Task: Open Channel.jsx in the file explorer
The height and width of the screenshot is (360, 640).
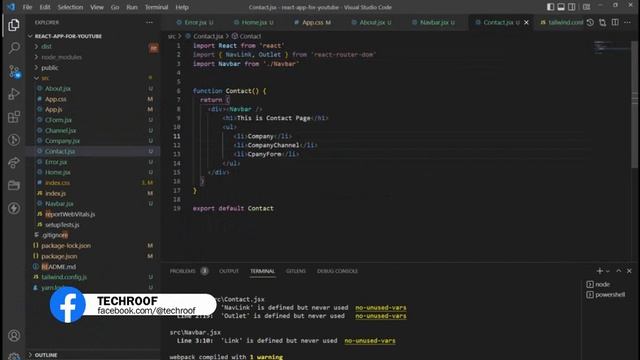Action: (60, 130)
